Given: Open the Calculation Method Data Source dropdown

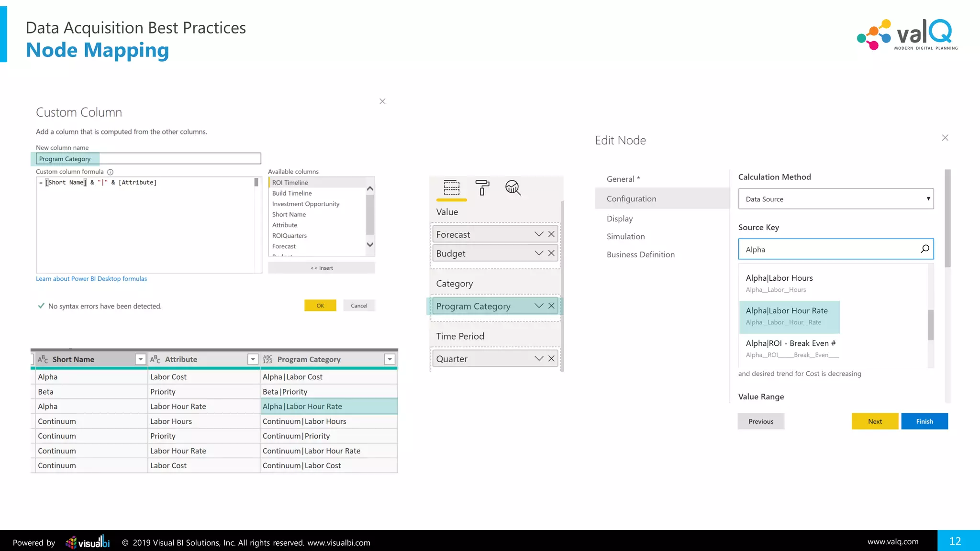Looking at the screenshot, I should pyautogui.click(x=835, y=199).
